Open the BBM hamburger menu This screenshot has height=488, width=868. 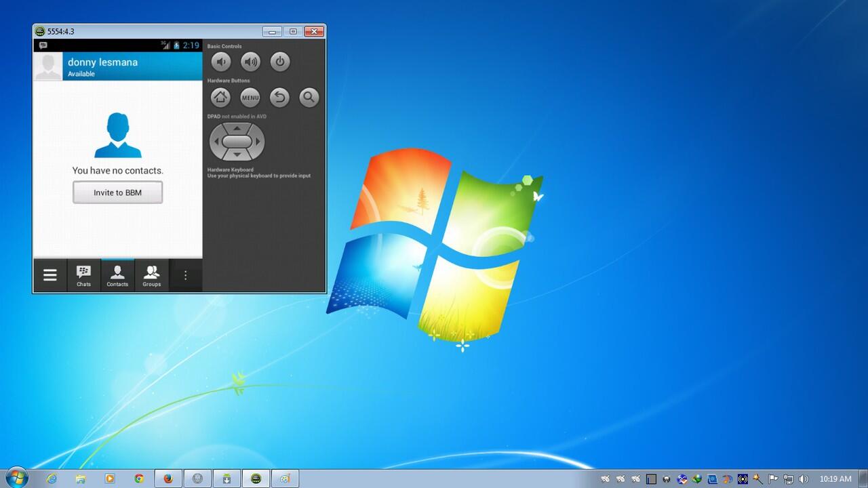pos(50,275)
